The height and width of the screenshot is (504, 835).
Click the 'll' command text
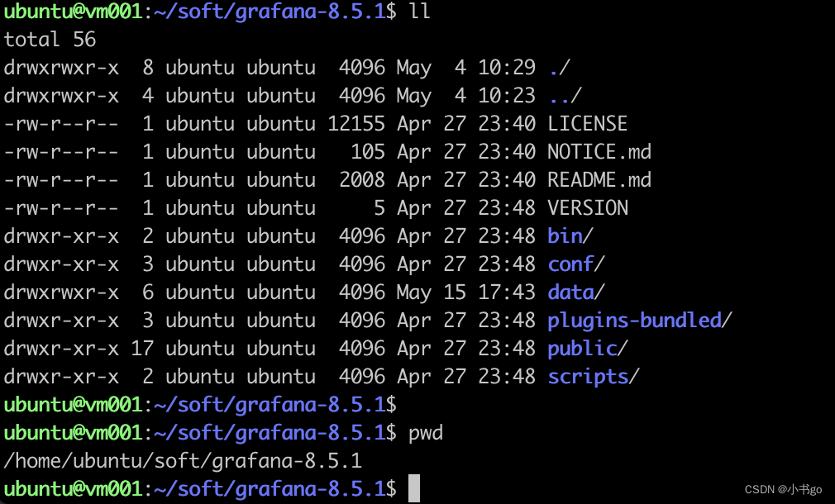(419, 12)
